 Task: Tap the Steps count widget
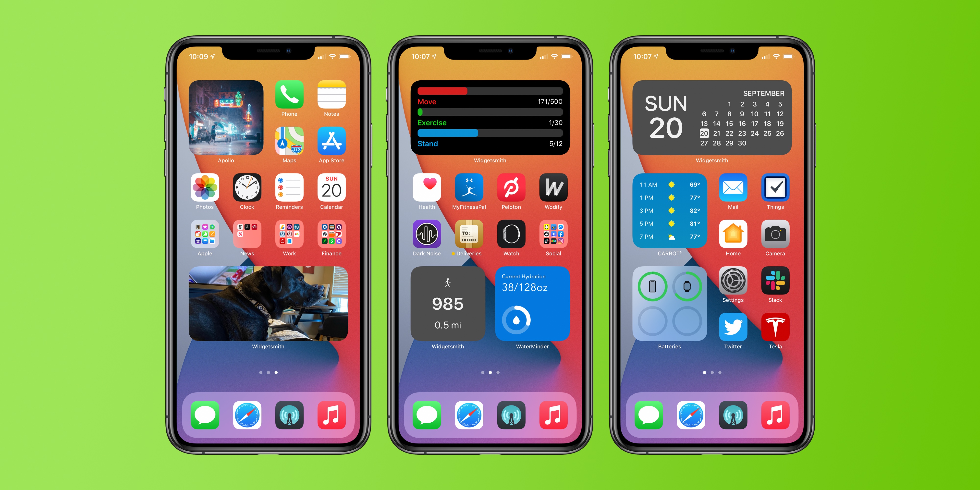[x=446, y=307]
